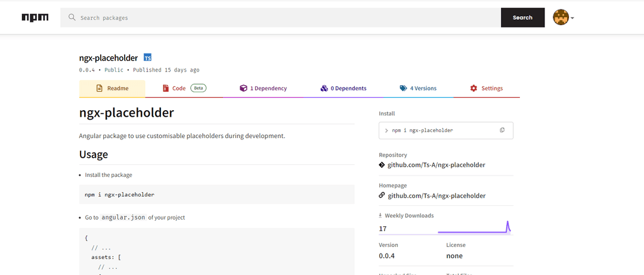The height and width of the screenshot is (275, 644).
Task: Click the magnifier icon in search bar
Action: coord(72,18)
